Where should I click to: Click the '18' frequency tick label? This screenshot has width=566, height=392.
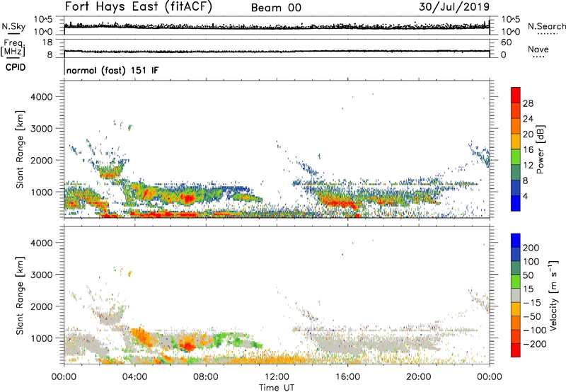pyautogui.click(x=47, y=42)
